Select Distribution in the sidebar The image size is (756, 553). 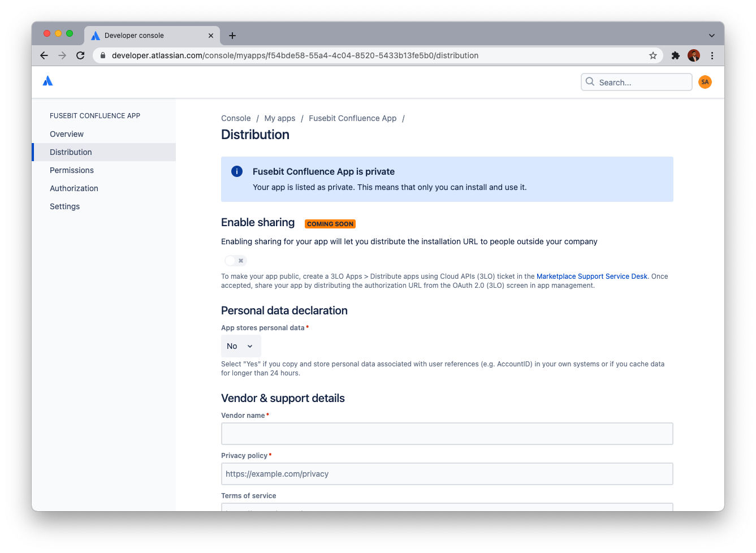104,152
